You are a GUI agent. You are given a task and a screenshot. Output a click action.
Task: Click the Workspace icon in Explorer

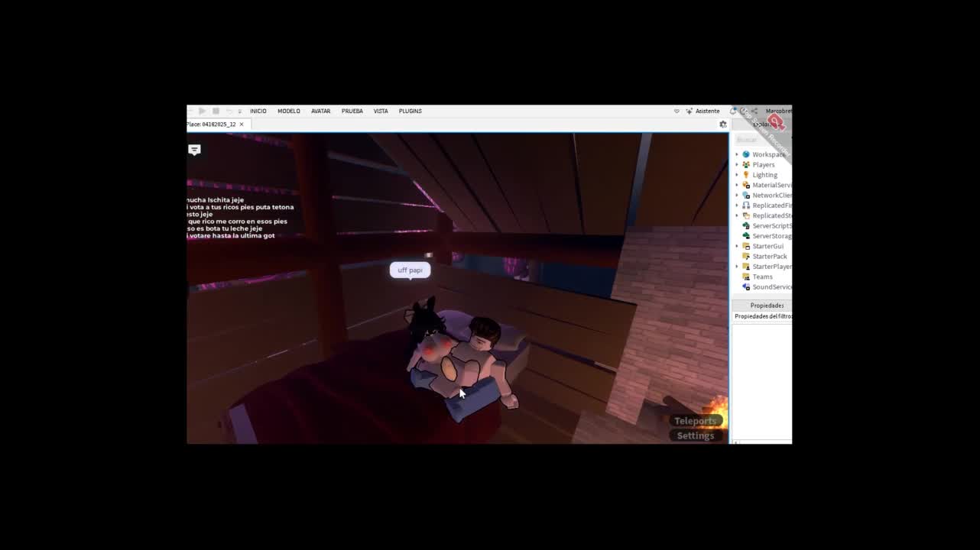746,154
